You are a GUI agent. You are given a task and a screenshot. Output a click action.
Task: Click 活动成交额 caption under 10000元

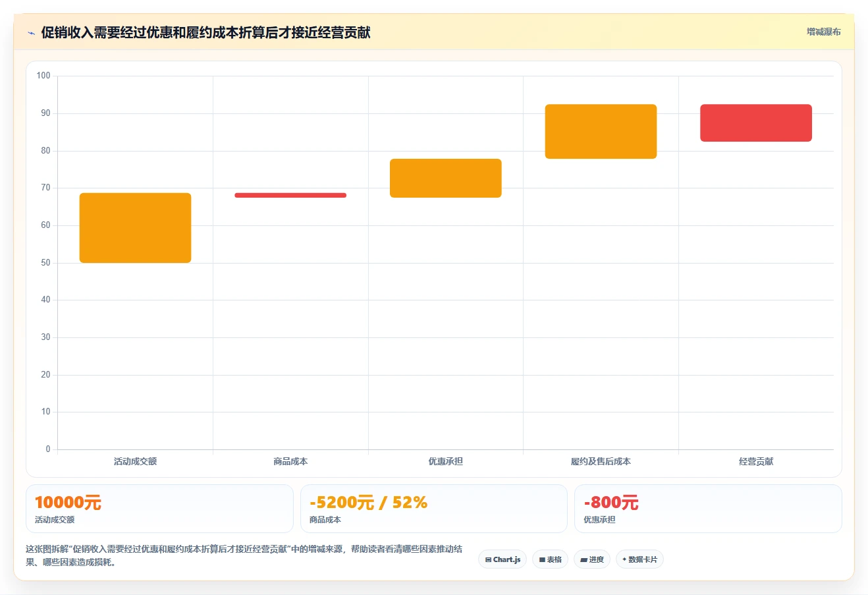(55, 520)
